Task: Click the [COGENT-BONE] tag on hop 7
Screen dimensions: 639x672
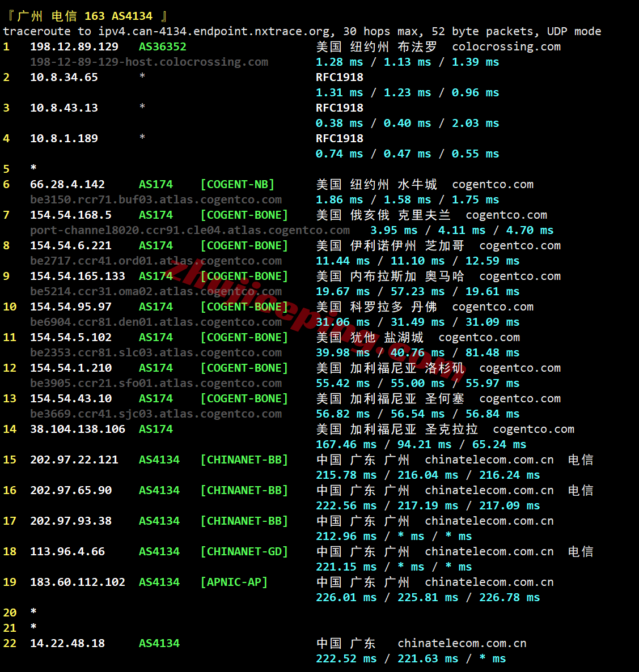Action: point(244,215)
